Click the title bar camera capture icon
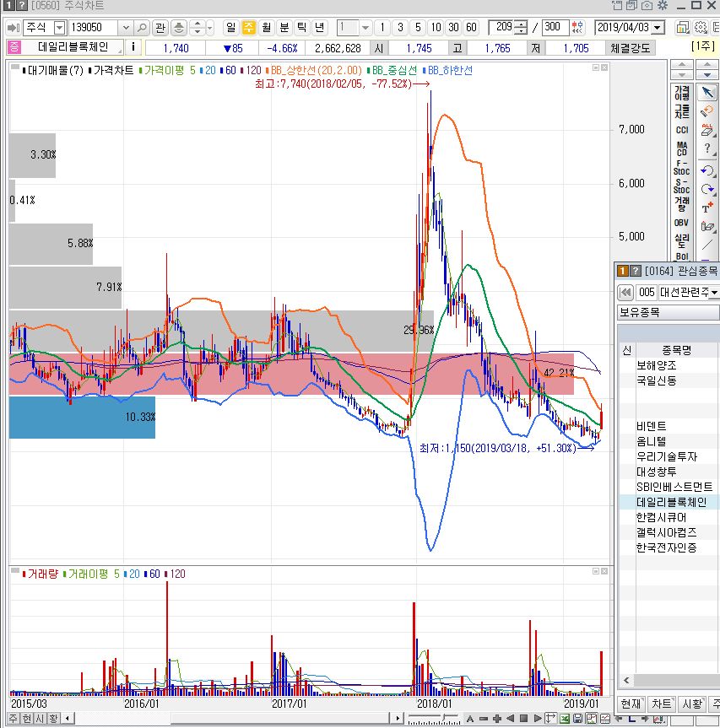 click(647, 5)
